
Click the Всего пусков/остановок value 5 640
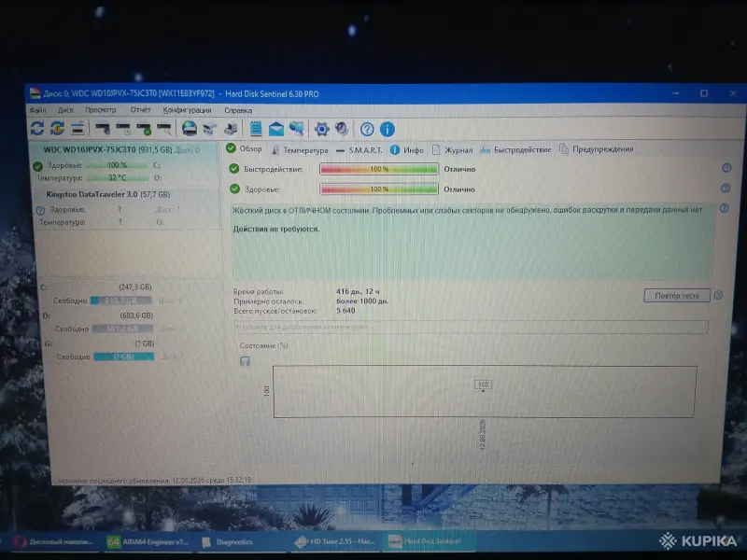pos(345,311)
